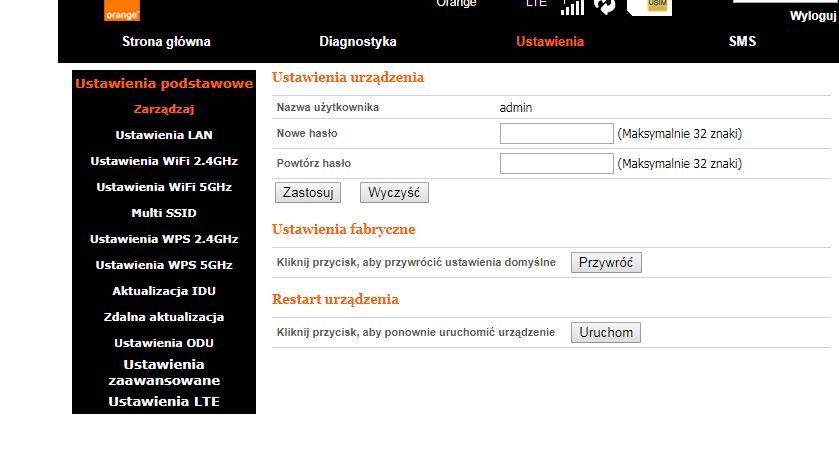Image resolution: width=839 pixels, height=468 pixels.
Task: Open Zdalna aktualizacja page
Action: coord(164,317)
